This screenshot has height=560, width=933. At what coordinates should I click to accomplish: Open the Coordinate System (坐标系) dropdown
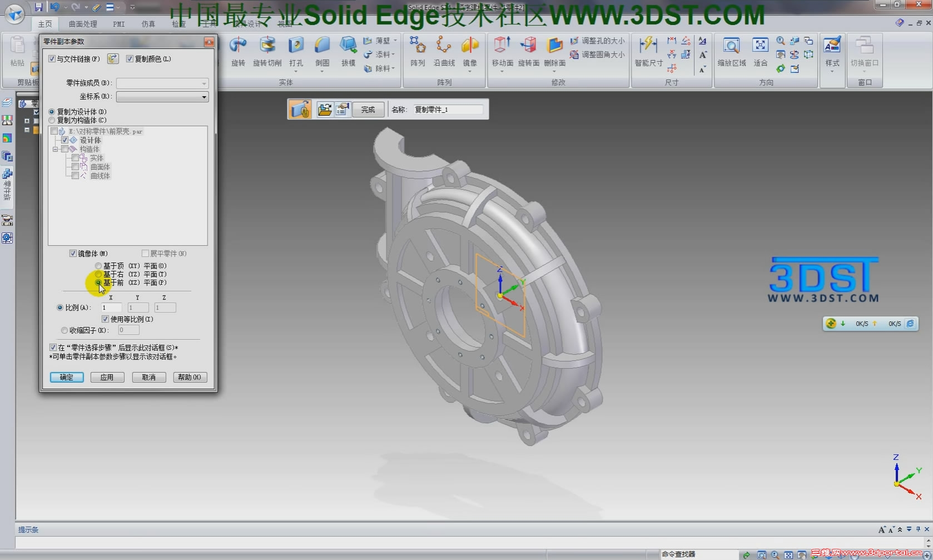204,97
